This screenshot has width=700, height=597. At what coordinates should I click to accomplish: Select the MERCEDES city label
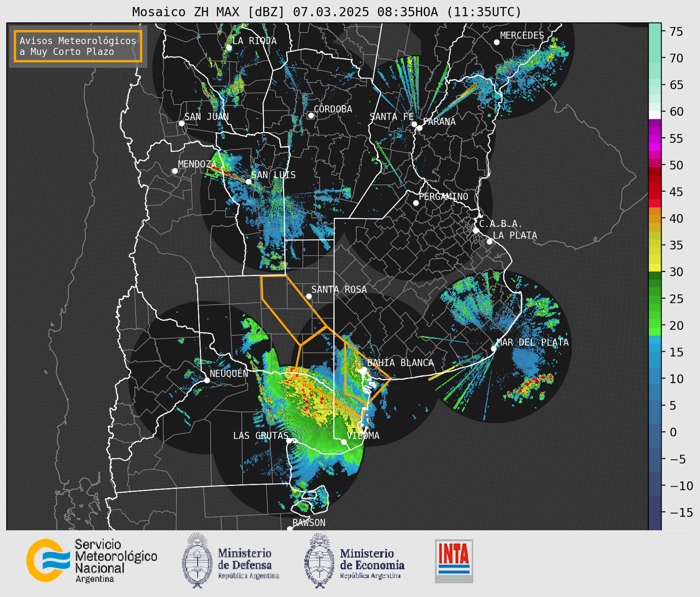(522, 36)
